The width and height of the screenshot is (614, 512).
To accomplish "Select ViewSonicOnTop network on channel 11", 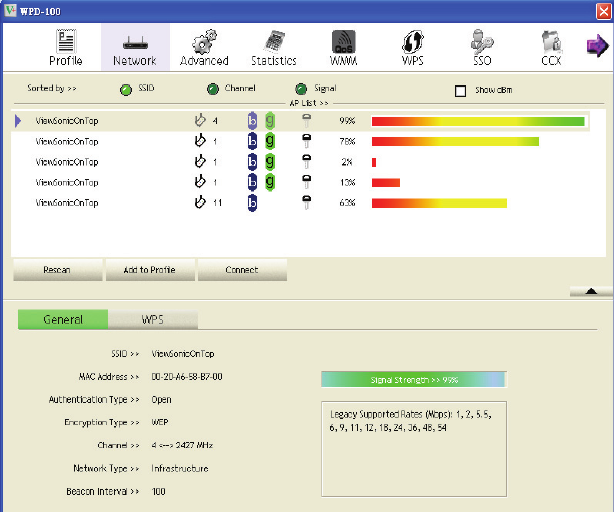I will point(300,203).
